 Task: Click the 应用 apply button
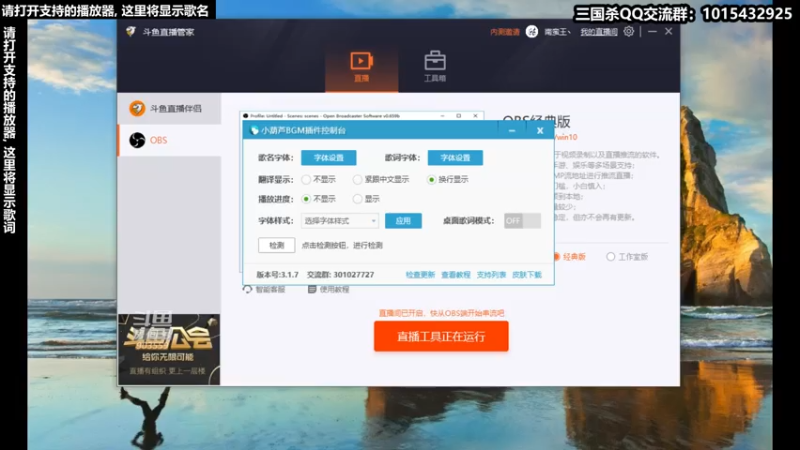tap(403, 221)
